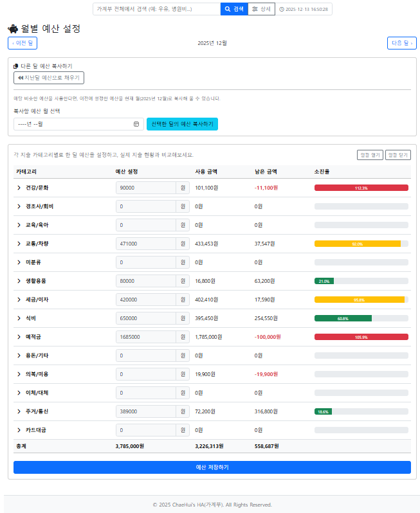This screenshot has width=420, height=513.
Task: Click 일괄 열기 expand all button
Action: coord(370,155)
